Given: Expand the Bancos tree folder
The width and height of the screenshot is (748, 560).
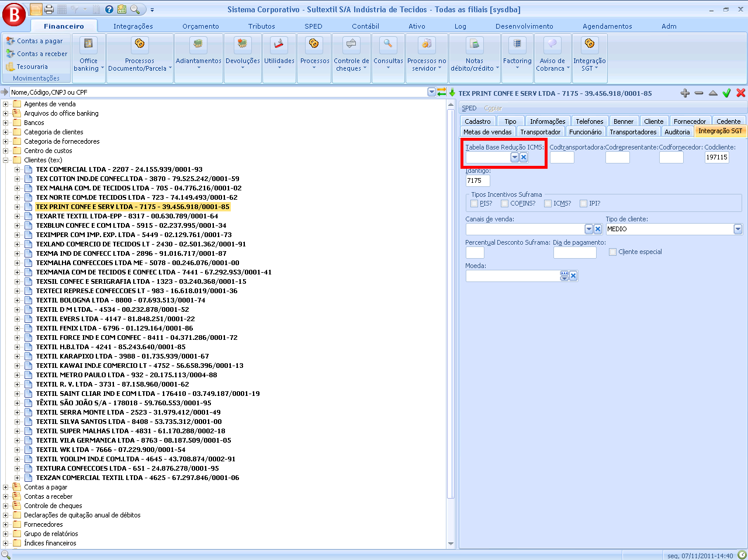Looking at the screenshot, I should click(x=6, y=123).
